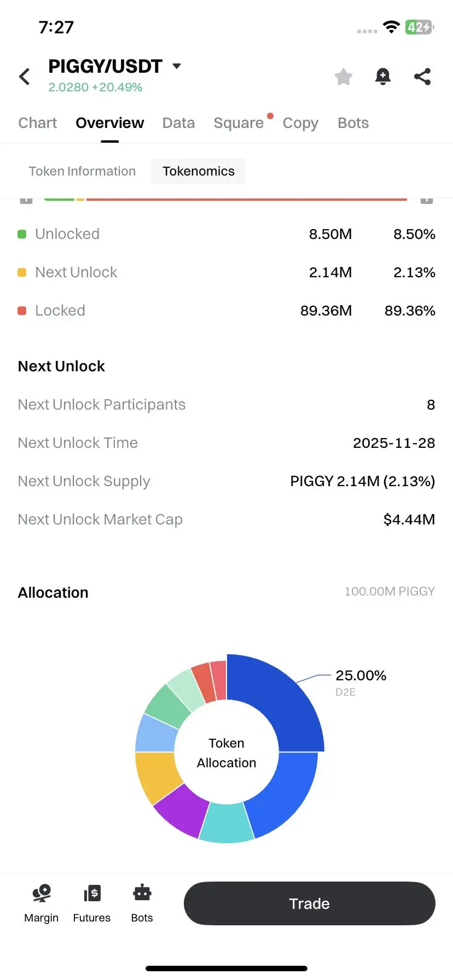Open the Copy tab
This screenshot has height=980, width=453.
(300, 123)
